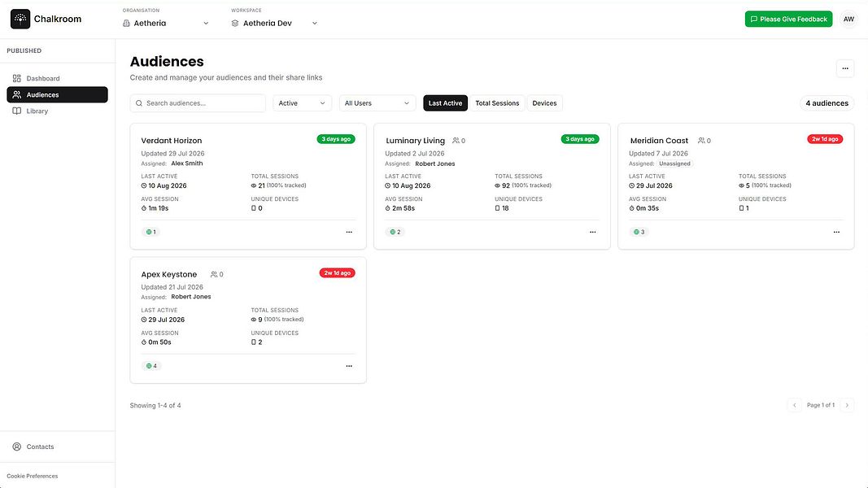Click the '2w 1d ago' badge on Apex Keystone
868x488 pixels.
337,273
